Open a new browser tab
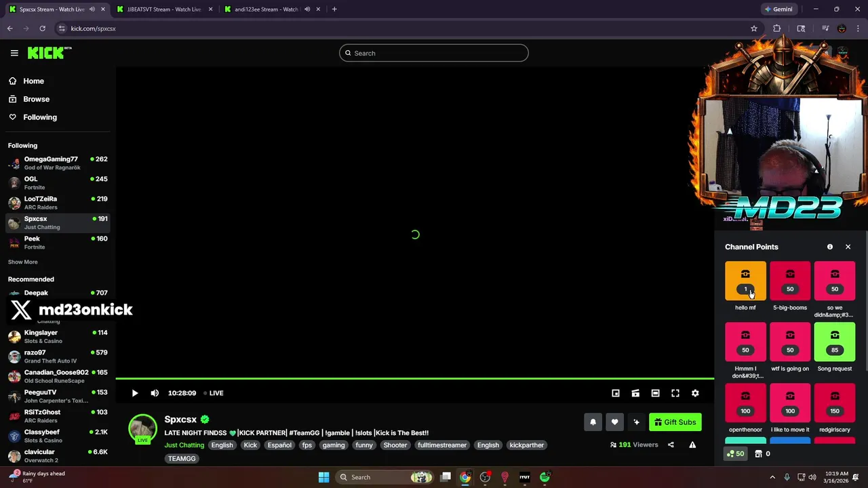868x488 pixels. click(334, 9)
